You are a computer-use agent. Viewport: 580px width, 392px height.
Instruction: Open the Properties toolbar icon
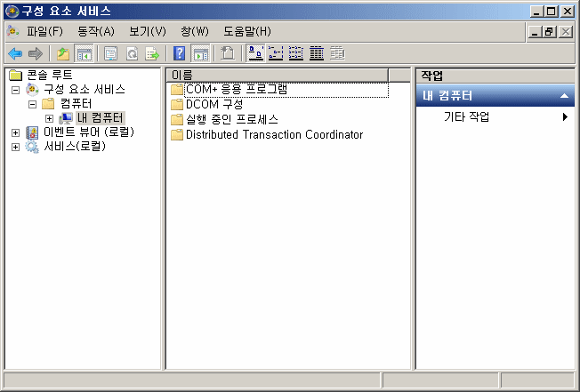click(110, 54)
